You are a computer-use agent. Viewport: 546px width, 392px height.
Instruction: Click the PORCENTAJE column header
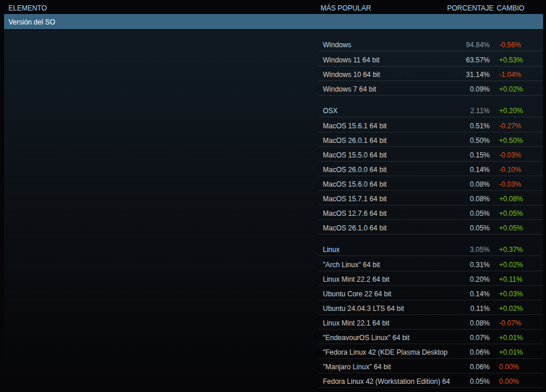click(x=470, y=8)
